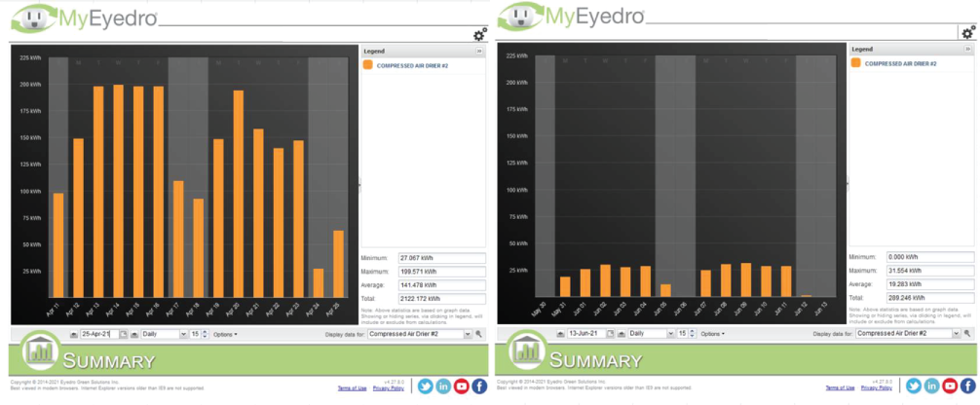Click the 13-Jun-21 date field
This screenshot has height=405, width=980.
coord(586,334)
